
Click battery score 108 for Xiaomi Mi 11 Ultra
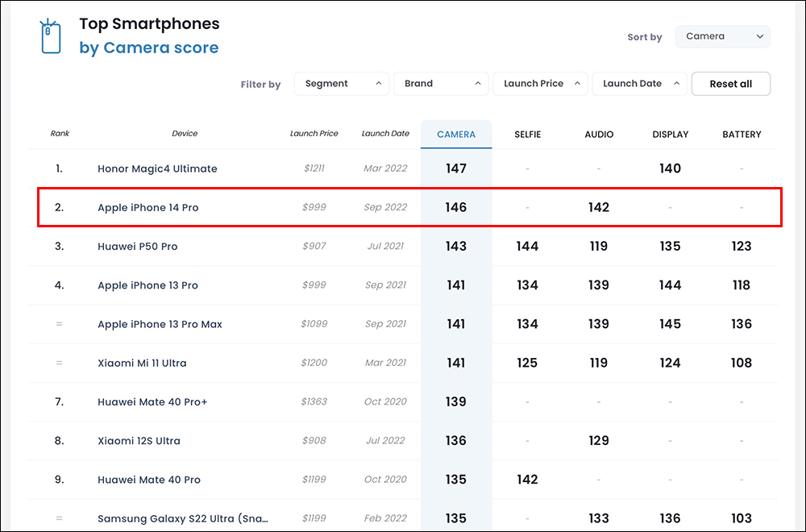[x=742, y=363]
